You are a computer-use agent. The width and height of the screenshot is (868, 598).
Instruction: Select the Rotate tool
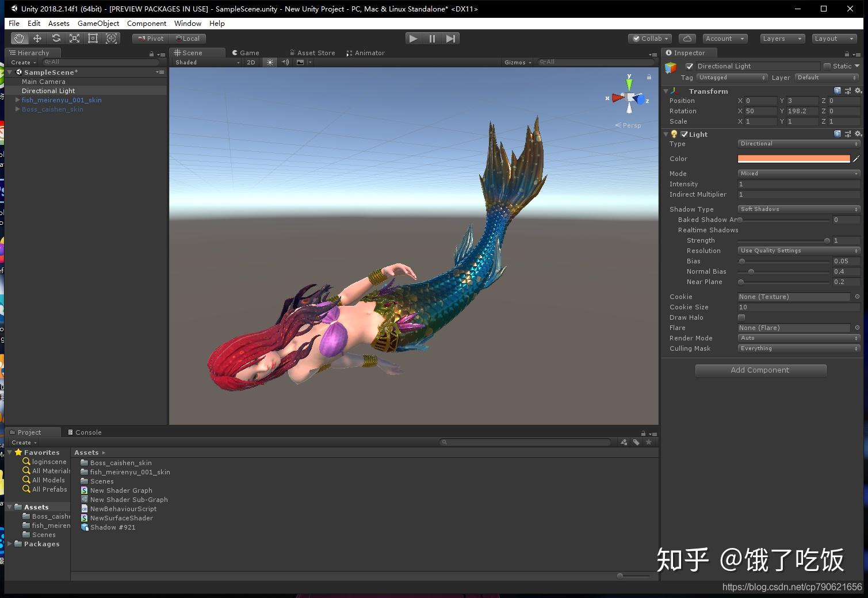point(56,38)
